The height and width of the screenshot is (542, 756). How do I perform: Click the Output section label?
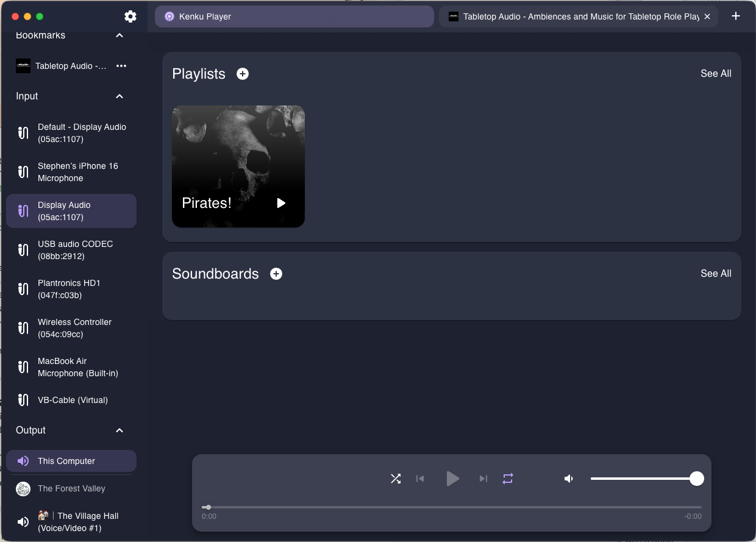[30, 430]
